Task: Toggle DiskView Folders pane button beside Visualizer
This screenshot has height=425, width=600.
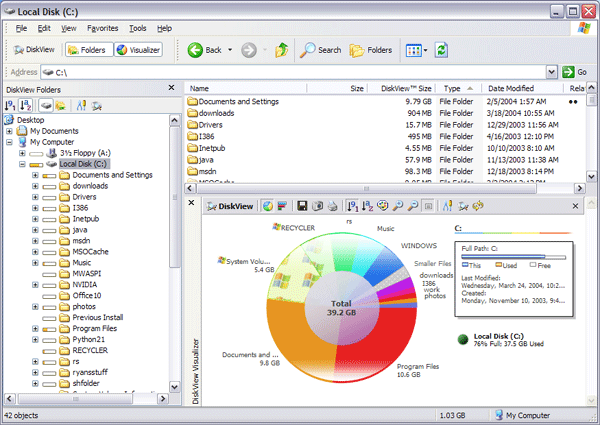Action: 89,50
